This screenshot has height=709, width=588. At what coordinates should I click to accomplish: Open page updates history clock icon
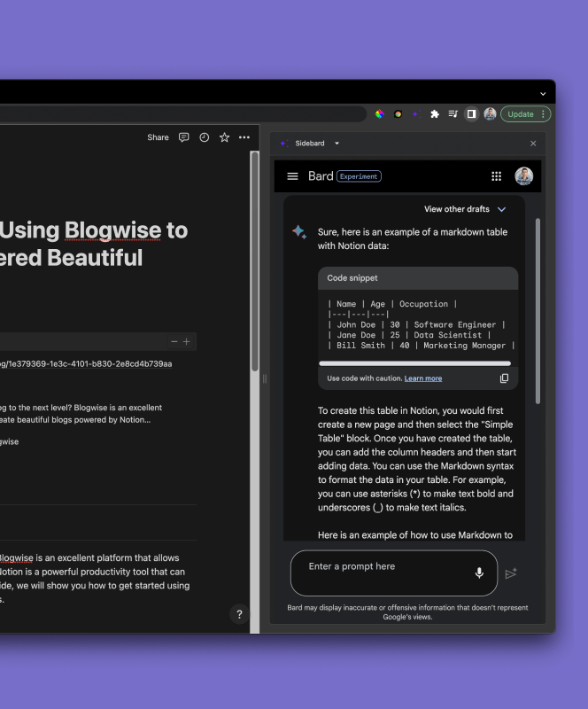pyautogui.click(x=205, y=137)
